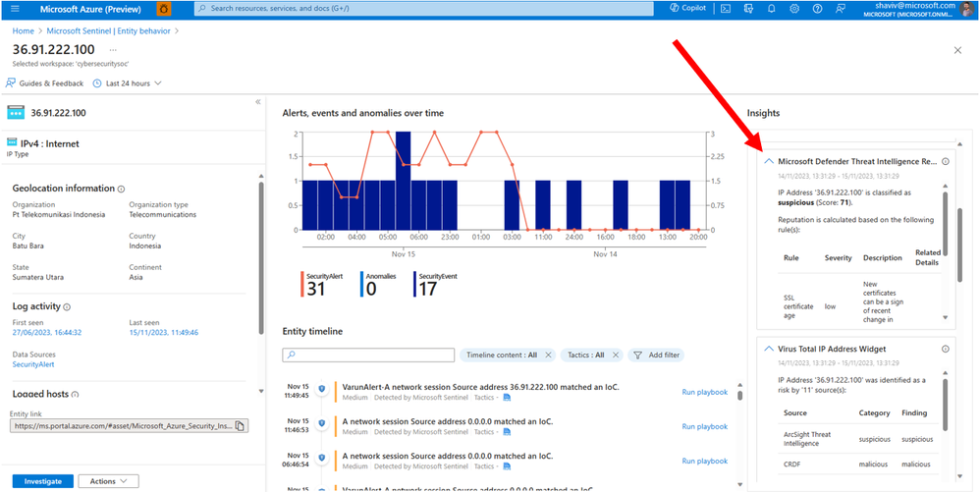Click the Investigate button

coord(43,481)
